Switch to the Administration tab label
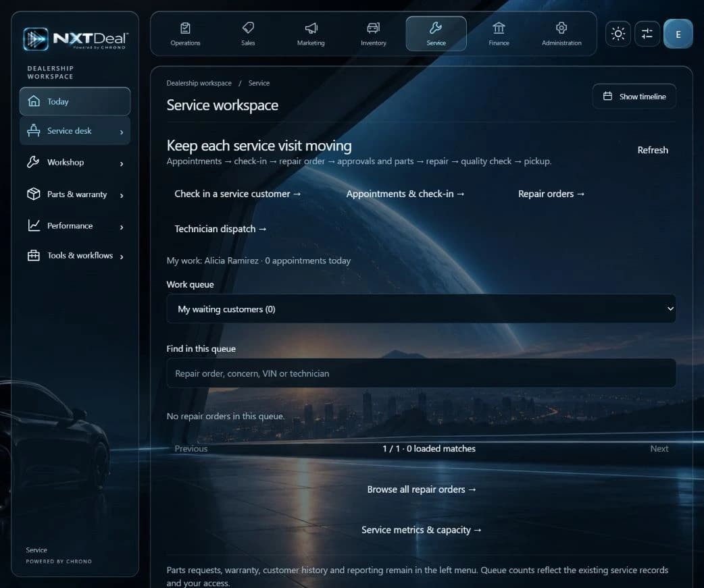Screen dimensions: 704x588 (561, 43)
